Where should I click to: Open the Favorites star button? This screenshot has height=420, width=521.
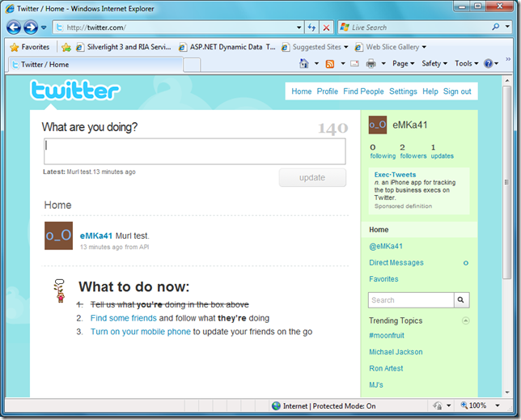(30, 47)
